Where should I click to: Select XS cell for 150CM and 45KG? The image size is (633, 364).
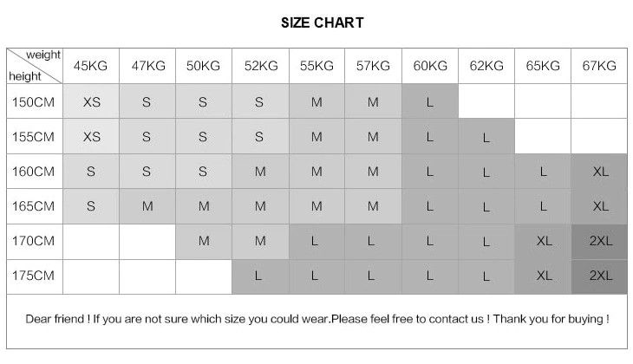pos(91,101)
